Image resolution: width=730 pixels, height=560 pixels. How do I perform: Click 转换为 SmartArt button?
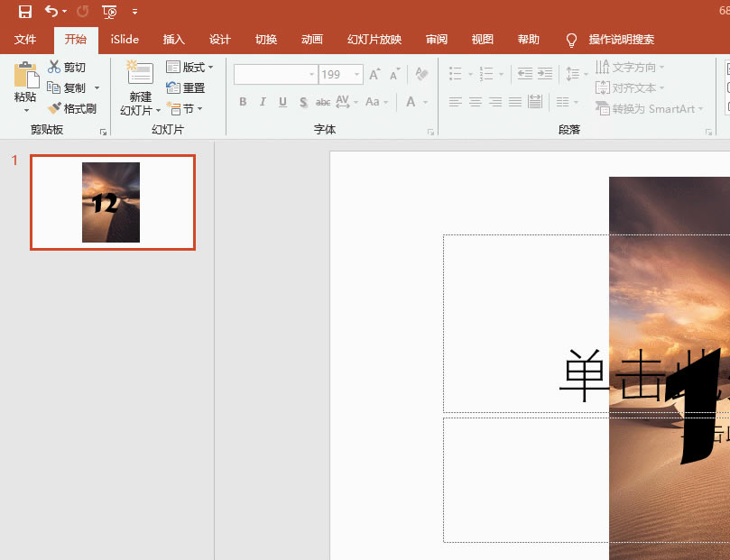(649, 109)
